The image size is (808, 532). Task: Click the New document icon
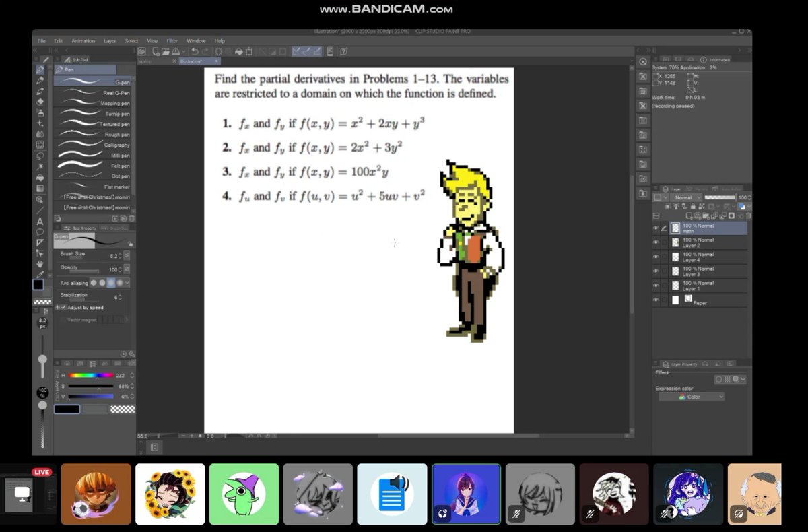(x=156, y=51)
